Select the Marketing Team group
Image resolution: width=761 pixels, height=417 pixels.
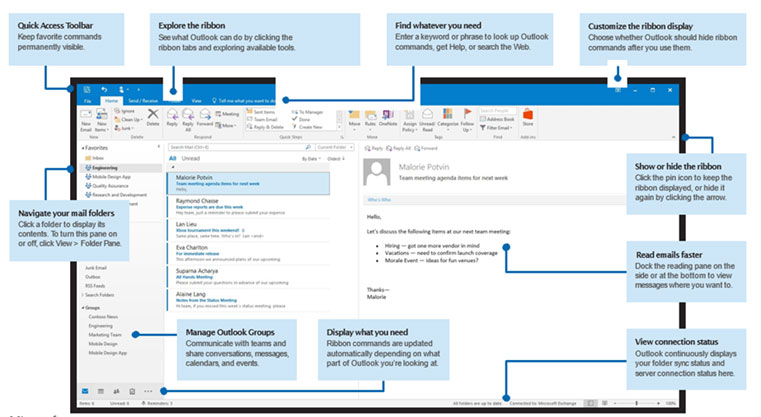tap(105, 334)
